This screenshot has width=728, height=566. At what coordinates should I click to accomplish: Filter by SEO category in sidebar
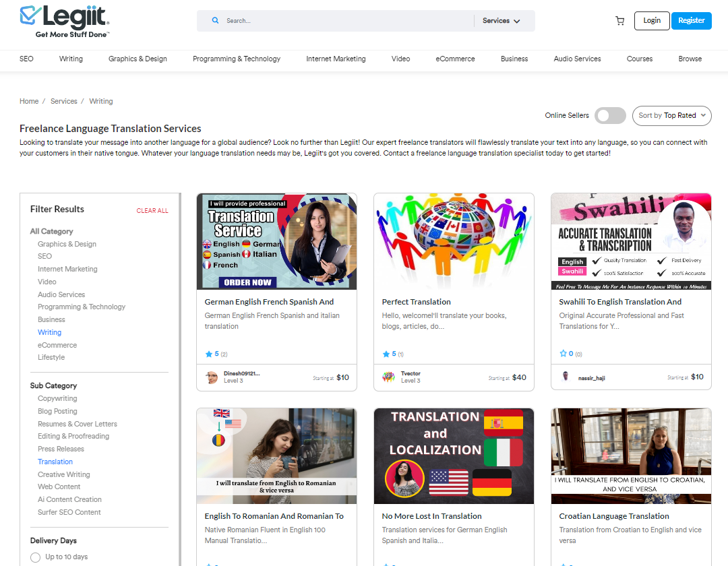[45, 256]
